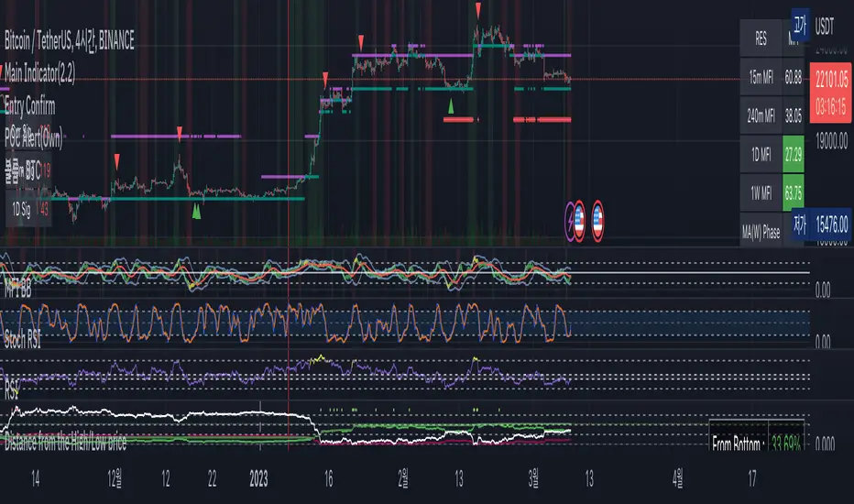Click the red down-arrow marker at chart peak
The image size is (854, 504).
[478, 10]
